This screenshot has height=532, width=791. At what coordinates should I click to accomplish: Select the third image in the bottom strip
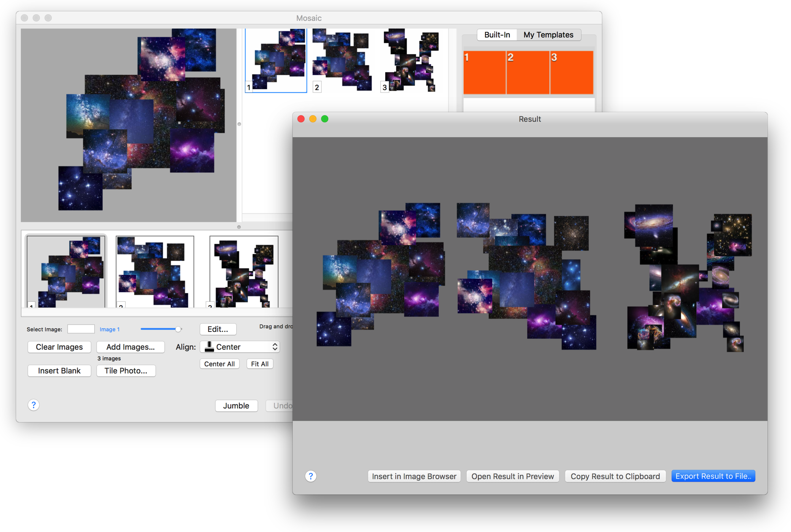(x=244, y=271)
